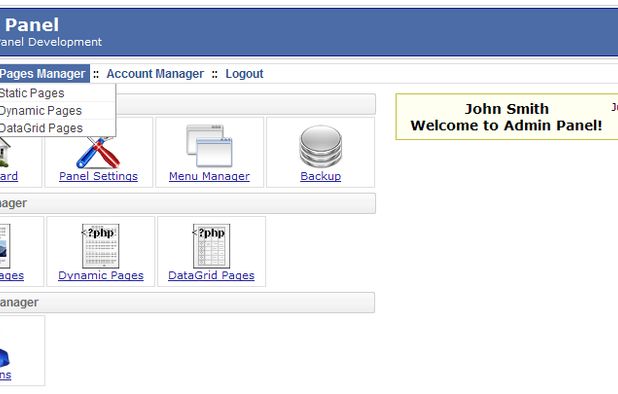Open the DataGrid Pages link below the icon

tap(211, 275)
